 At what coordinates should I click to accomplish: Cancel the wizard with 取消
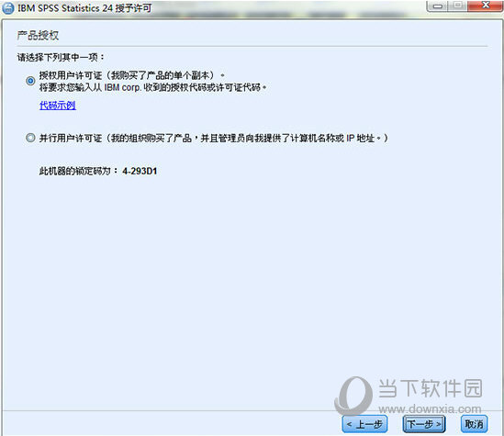tap(474, 424)
